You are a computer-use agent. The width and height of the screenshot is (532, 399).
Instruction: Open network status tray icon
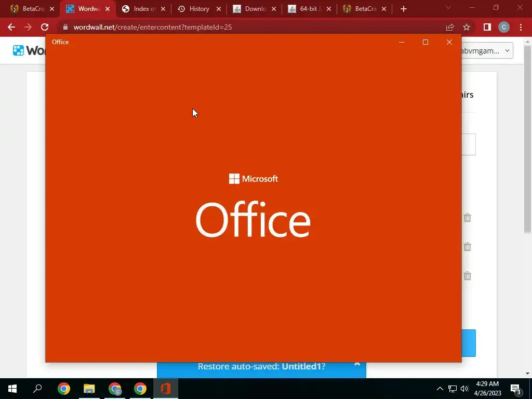(453, 389)
